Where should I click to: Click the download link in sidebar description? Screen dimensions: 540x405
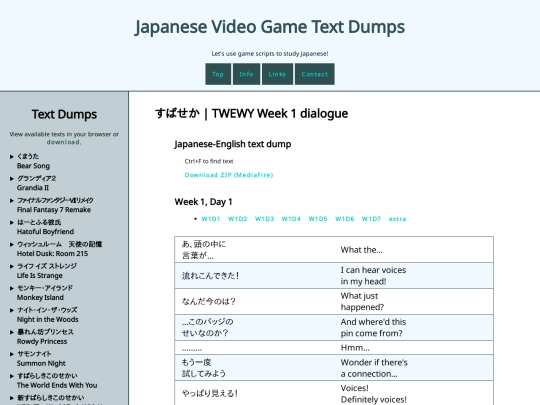(64, 142)
